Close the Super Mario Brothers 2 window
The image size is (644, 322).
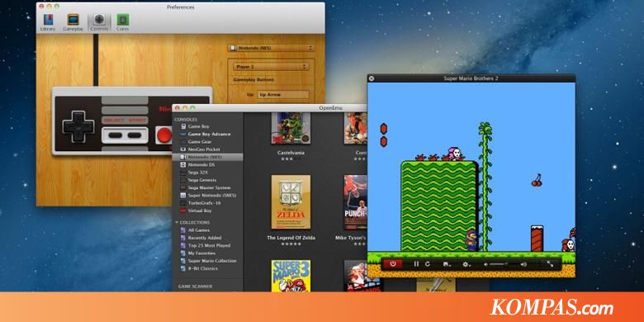372,78
